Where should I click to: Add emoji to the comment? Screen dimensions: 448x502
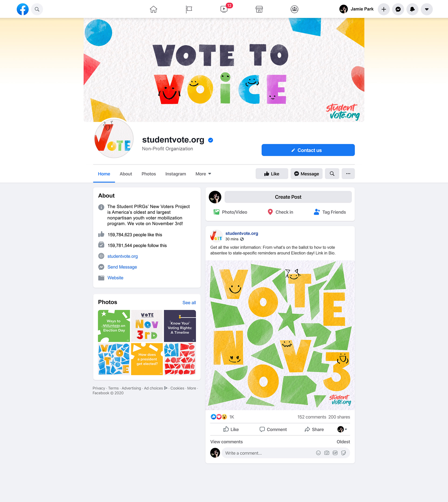point(318,453)
